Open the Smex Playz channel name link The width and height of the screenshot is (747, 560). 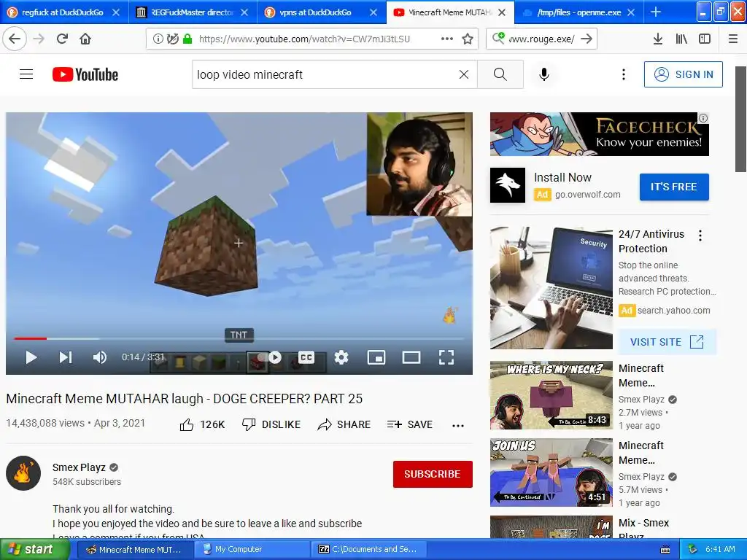(79, 467)
